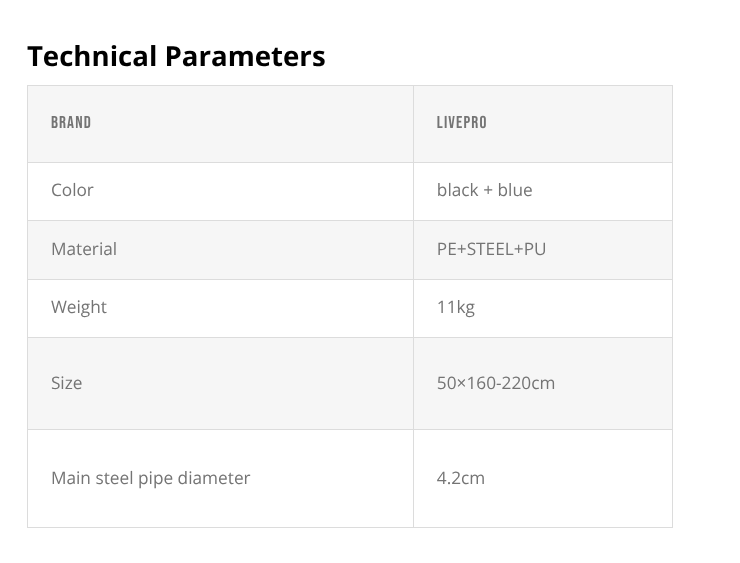This screenshot has width=740, height=563.
Task: Click uppercase "STEEL" in the material value
Action: click(x=490, y=249)
